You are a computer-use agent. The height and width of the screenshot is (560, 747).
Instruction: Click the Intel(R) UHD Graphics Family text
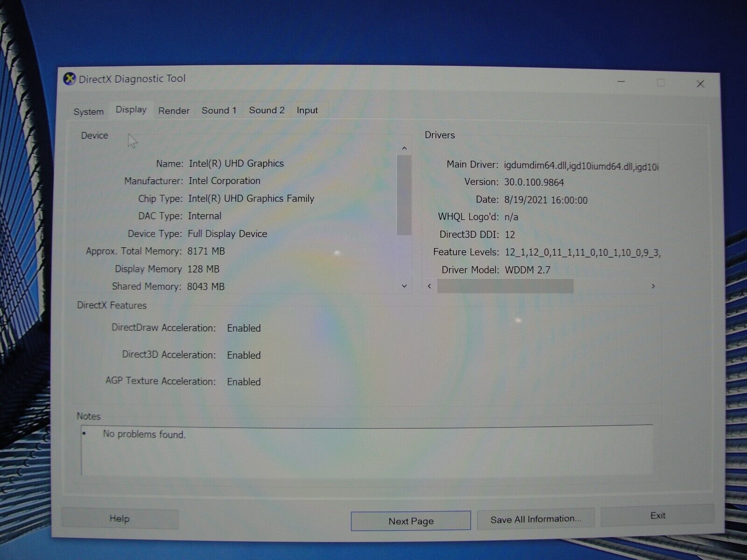point(251,198)
